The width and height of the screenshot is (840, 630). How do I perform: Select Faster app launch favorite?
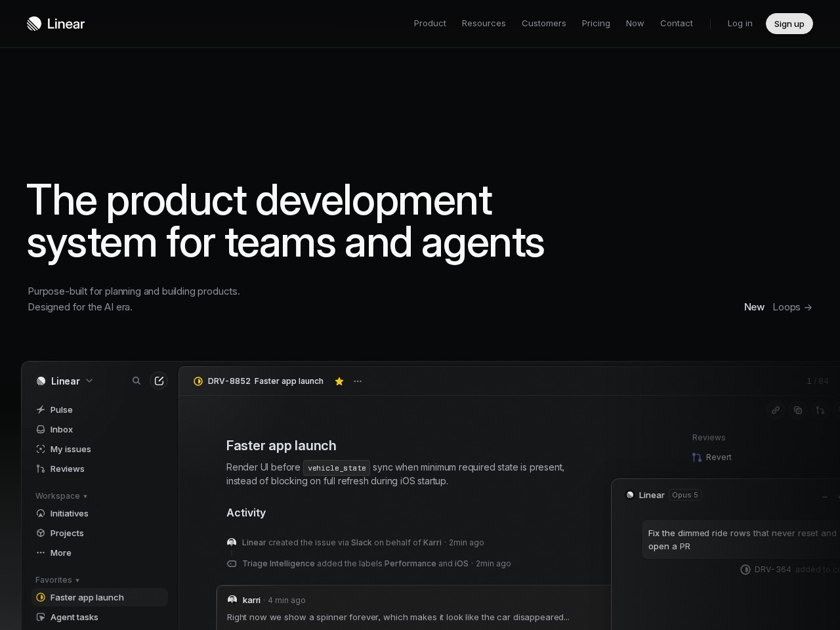100,597
